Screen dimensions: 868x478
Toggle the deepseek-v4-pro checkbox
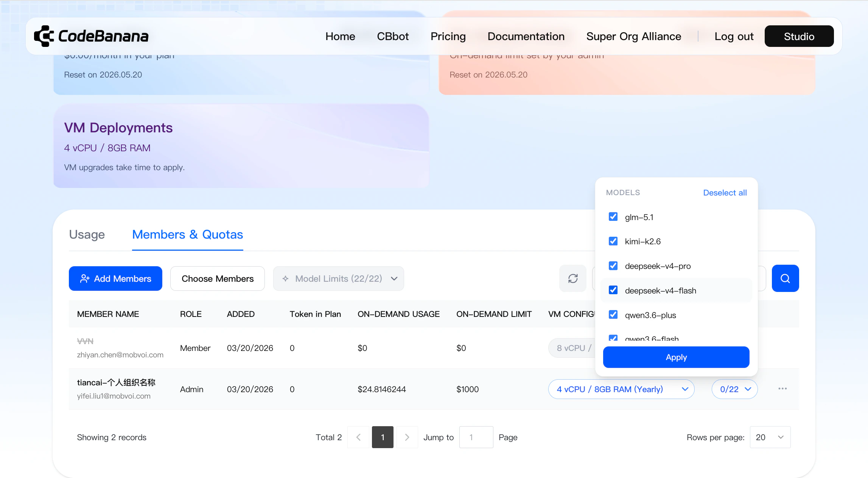coord(613,266)
